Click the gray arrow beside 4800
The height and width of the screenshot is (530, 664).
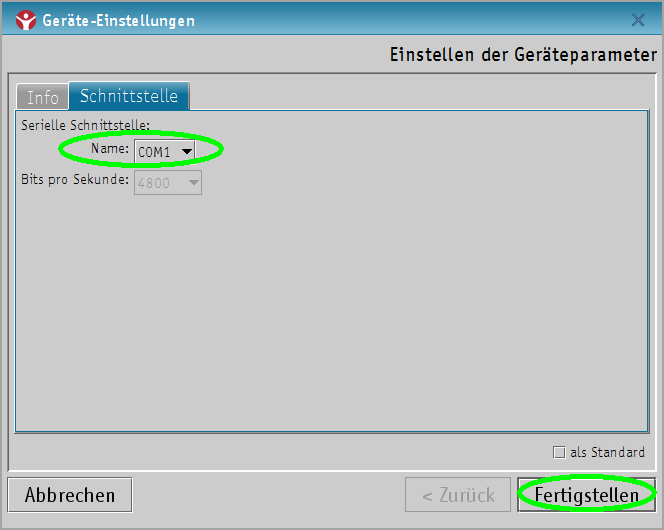pyautogui.click(x=194, y=183)
